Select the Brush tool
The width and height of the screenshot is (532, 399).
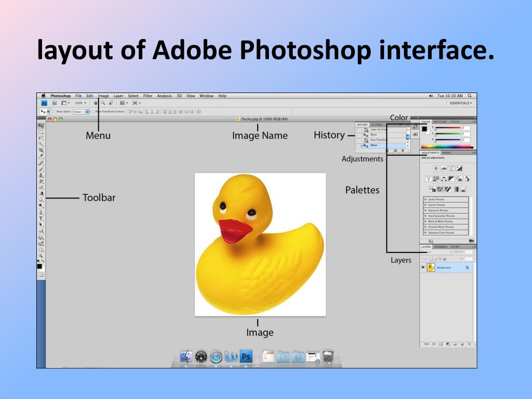41,169
